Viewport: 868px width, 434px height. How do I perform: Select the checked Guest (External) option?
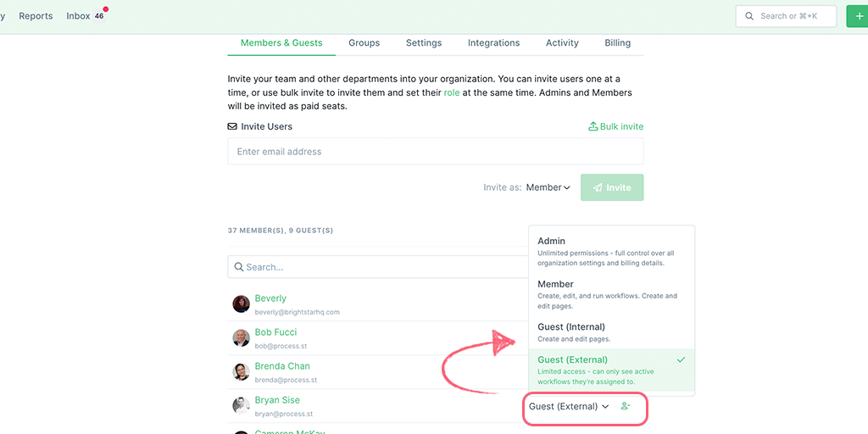click(612, 370)
